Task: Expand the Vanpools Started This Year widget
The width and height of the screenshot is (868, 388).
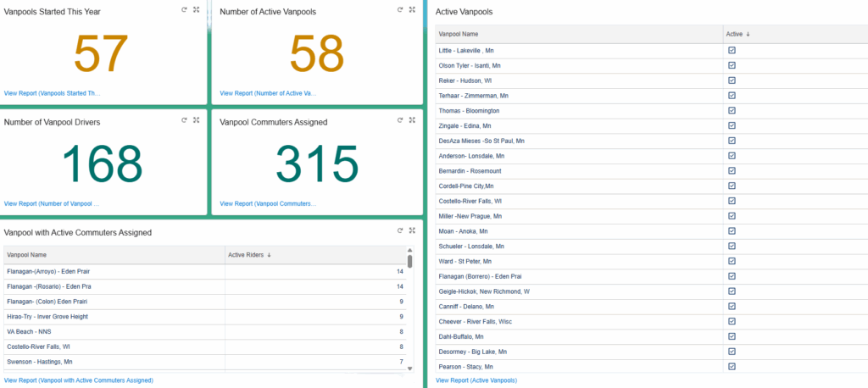Action: pos(197,9)
